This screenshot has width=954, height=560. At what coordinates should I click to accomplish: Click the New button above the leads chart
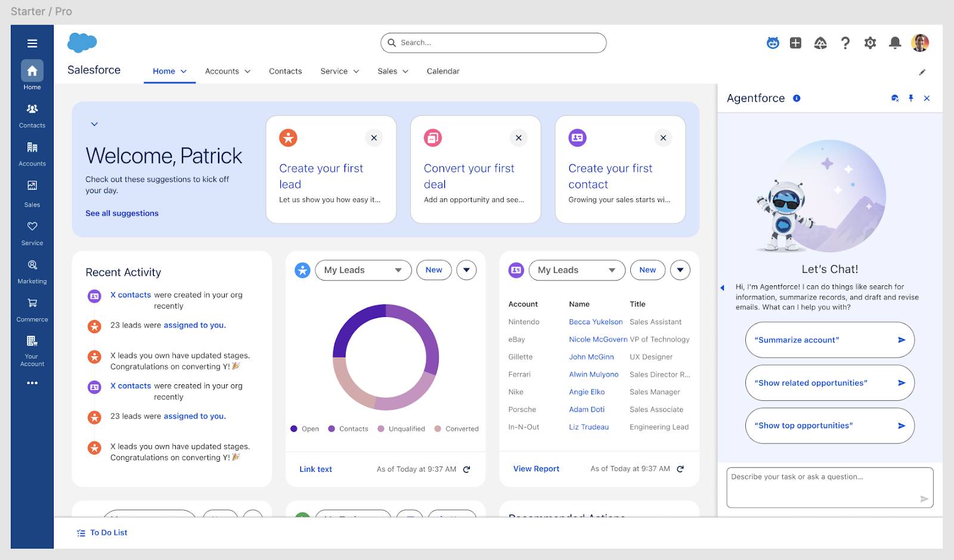[x=433, y=270]
